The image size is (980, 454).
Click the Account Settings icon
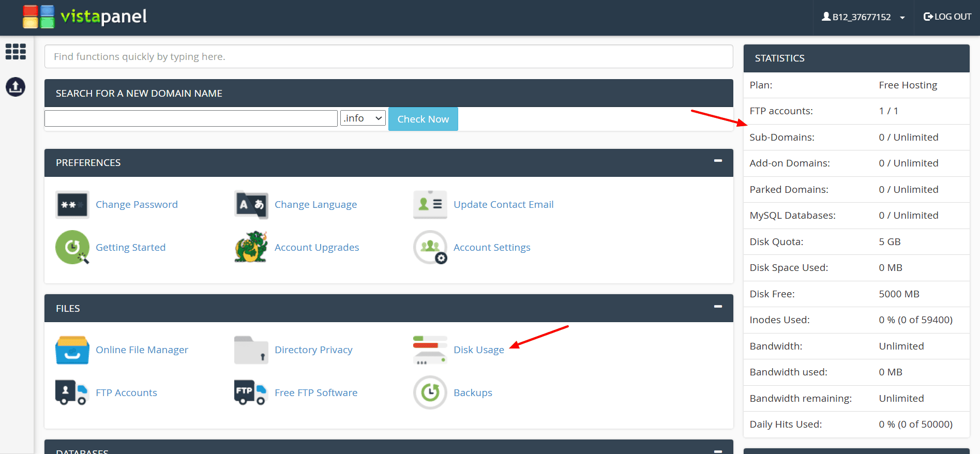coord(430,247)
